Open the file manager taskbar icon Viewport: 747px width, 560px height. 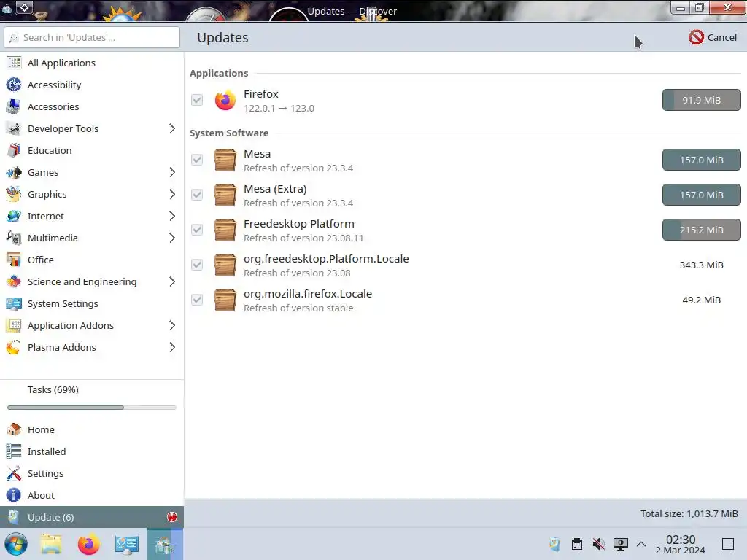pos(51,544)
